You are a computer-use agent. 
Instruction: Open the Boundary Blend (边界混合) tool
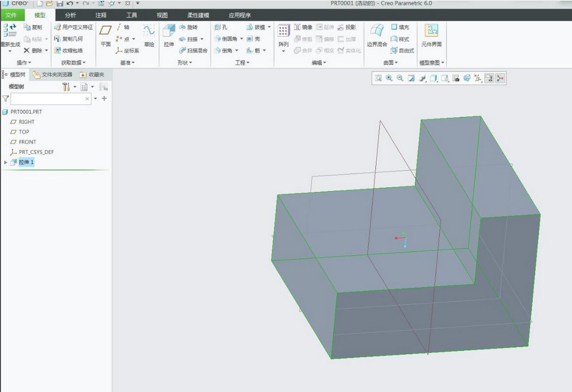377,35
